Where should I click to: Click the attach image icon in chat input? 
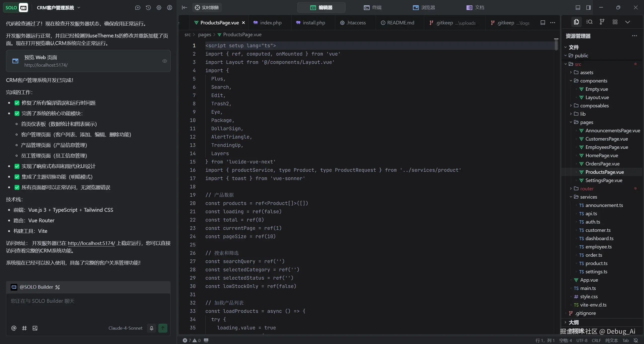click(x=35, y=328)
